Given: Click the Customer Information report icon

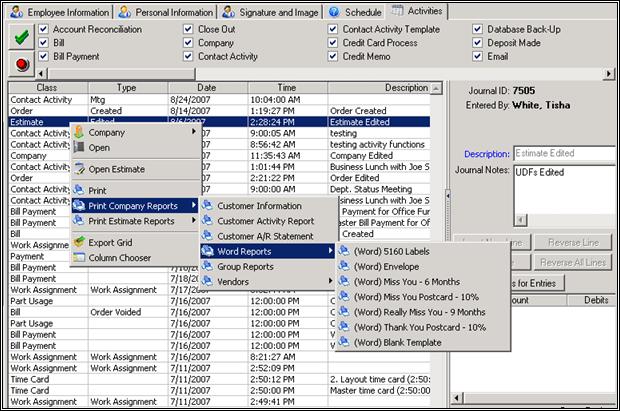Looking at the screenshot, I should 208,206.
